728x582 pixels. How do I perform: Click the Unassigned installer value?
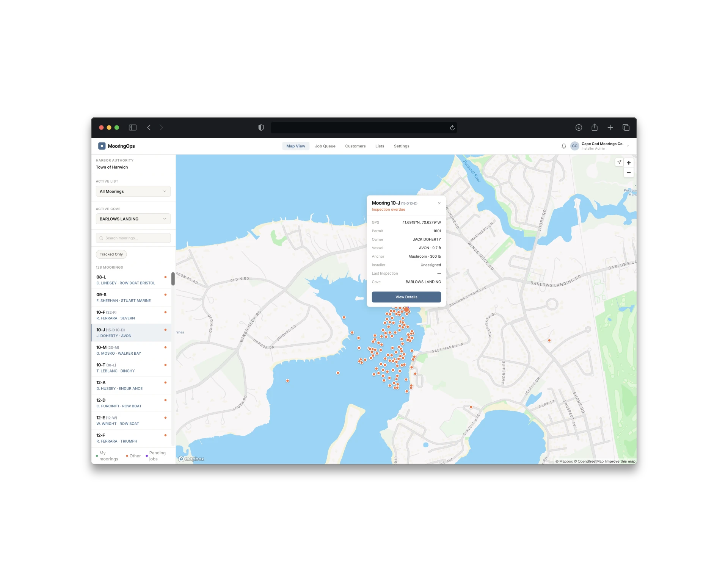point(431,265)
